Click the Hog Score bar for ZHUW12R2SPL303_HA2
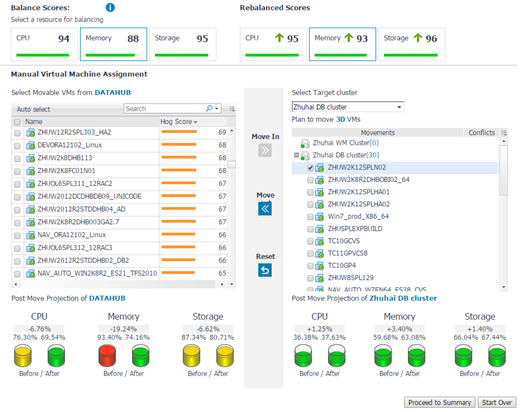The height and width of the screenshot is (412, 520). click(179, 132)
